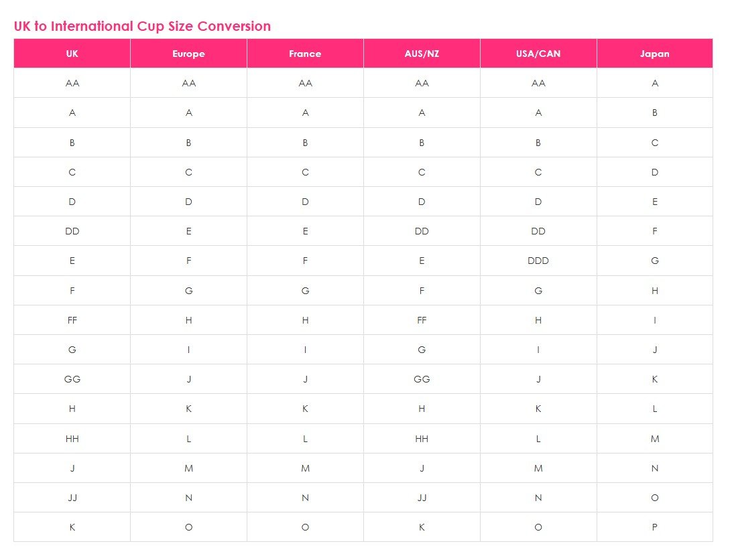
Task: Click the AUS/NZ column header
Action: tap(422, 54)
